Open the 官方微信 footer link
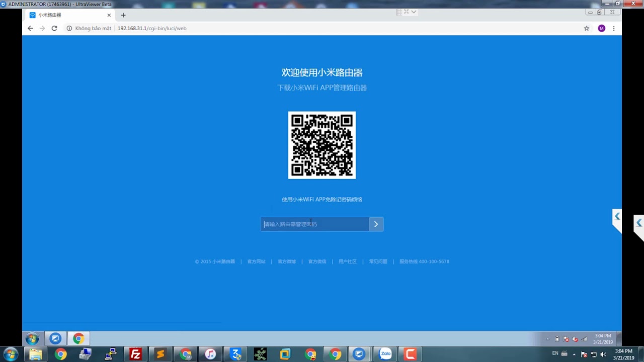 pos(317,261)
